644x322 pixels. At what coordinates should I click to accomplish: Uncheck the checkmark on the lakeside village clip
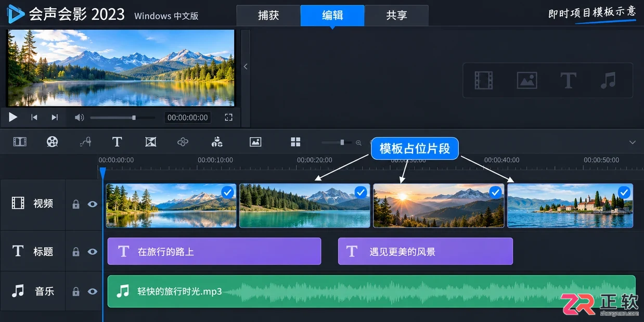[624, 193]
